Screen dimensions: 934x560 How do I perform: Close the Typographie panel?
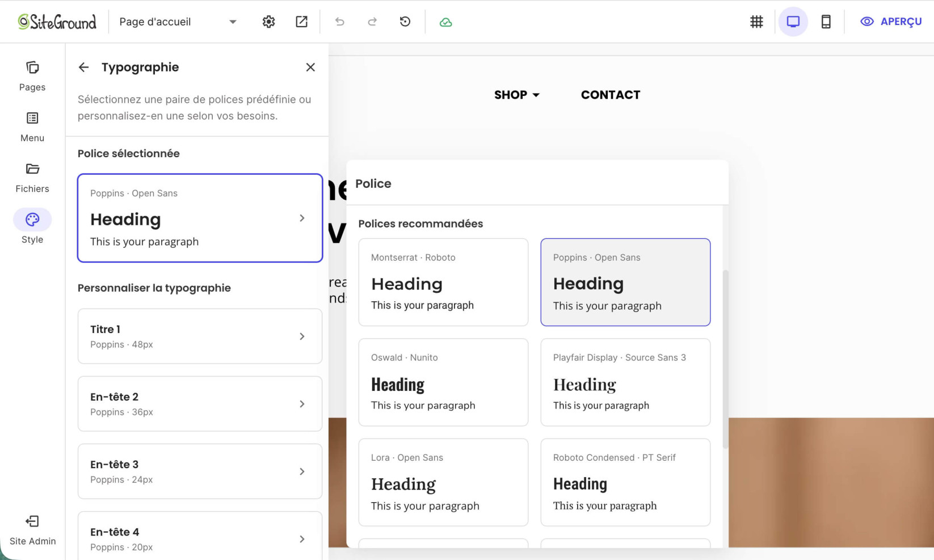[x=310, y=67]
